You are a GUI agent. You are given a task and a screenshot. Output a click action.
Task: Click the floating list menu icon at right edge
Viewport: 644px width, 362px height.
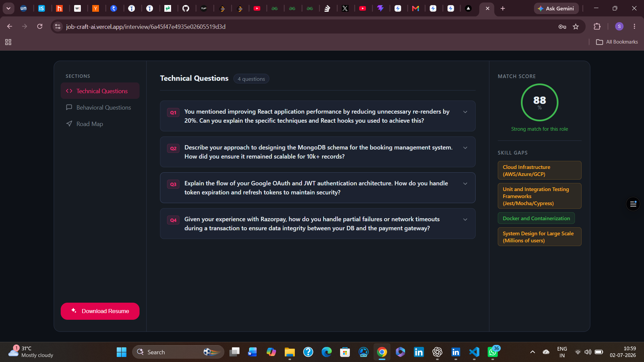pyautogui.click(x=633, y=204)
